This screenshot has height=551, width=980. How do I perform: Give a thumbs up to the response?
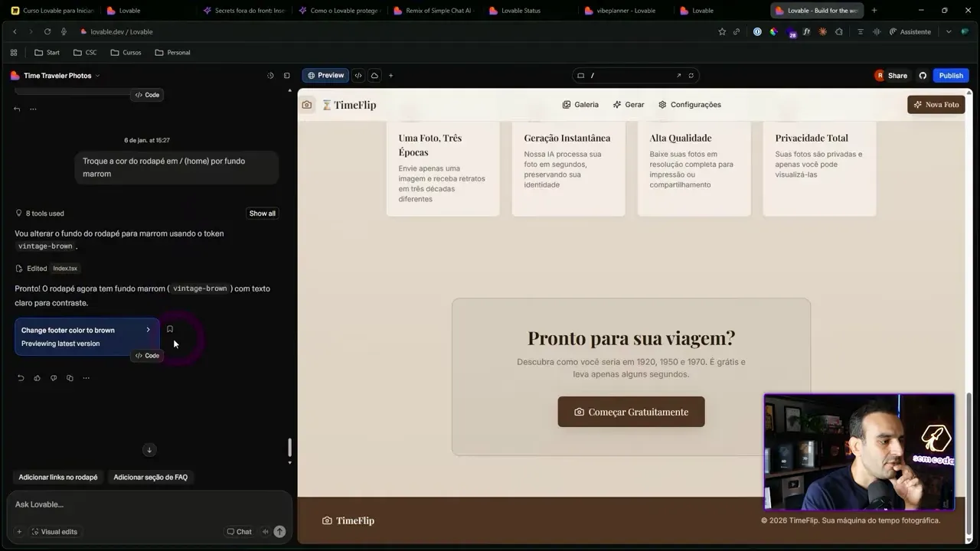(37, 377)
